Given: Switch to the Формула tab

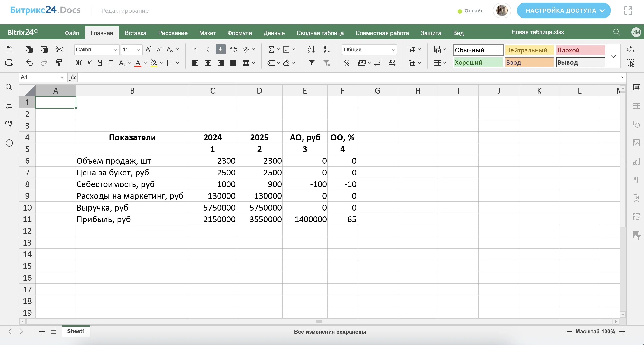Looking at the screenshot, I should pyautogui.click(x=239, y=33).
